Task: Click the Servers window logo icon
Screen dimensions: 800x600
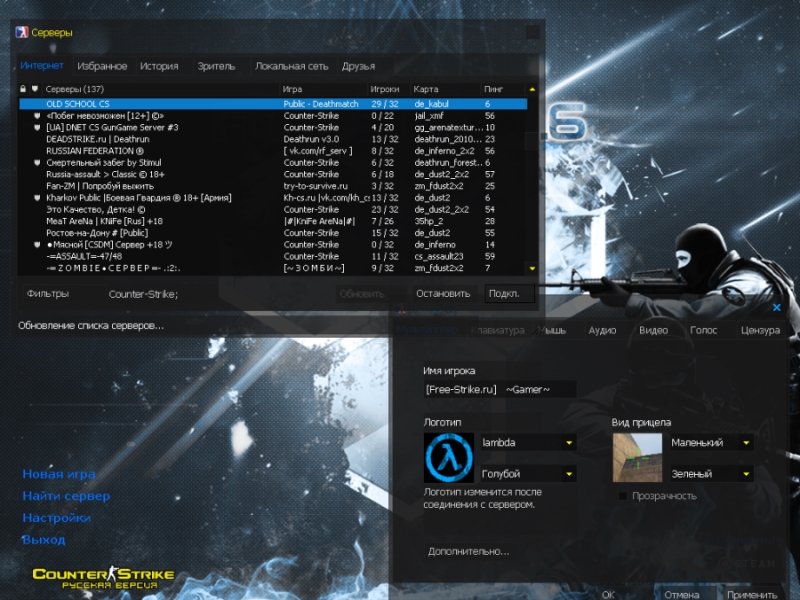Action: coord(22,32)
